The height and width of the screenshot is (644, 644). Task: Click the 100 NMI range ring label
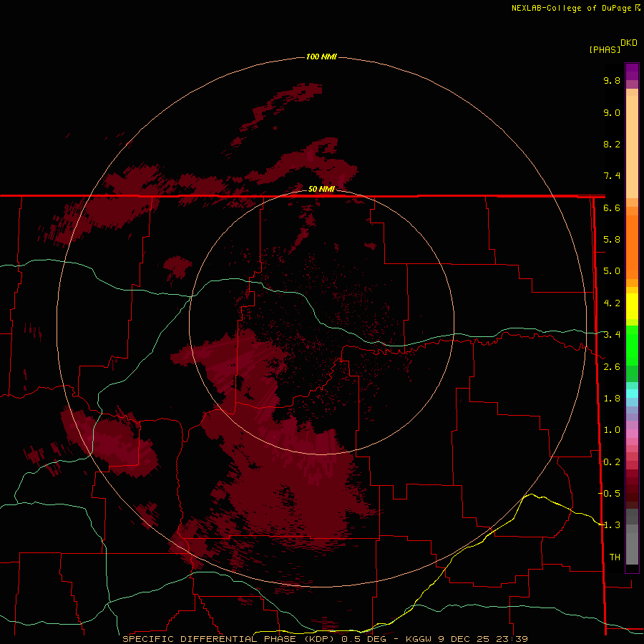tap(321, 57)
